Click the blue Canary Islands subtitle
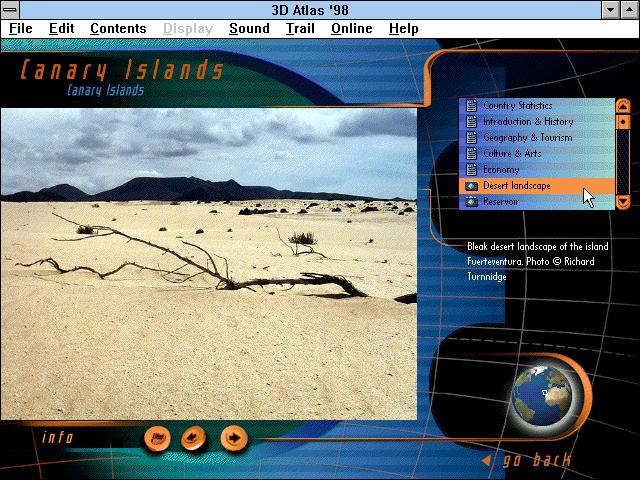 pyautogui.click(x=106, y=90)
